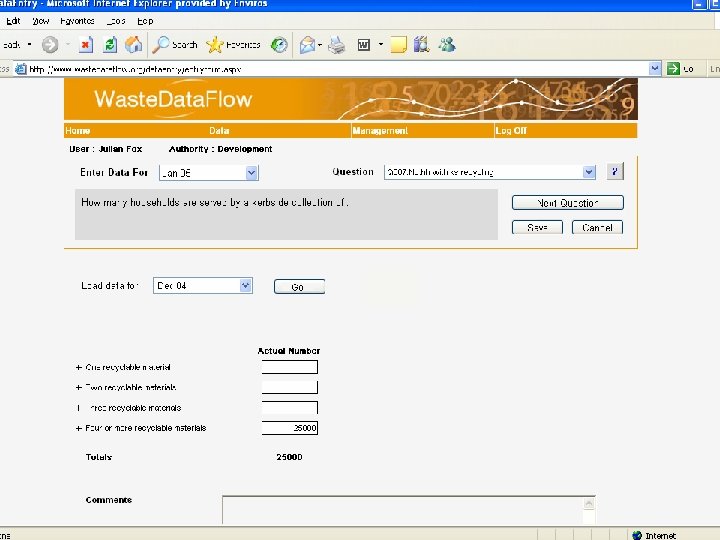Click the 'User : Julian Fox' text
The width and height of the screenshot is (720, 540).
pyautogui.click(x=106, y=149)
